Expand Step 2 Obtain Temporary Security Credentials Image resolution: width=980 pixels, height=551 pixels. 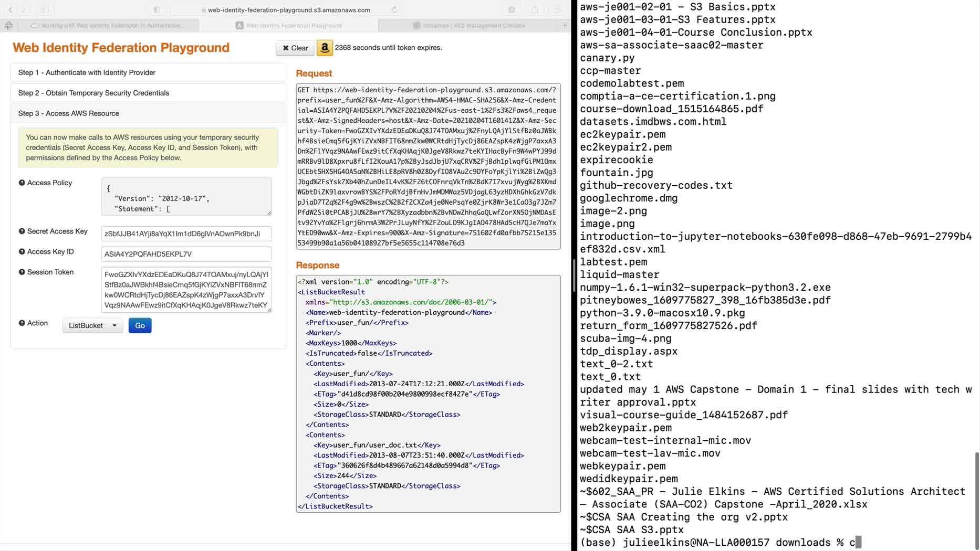(148, 93)
